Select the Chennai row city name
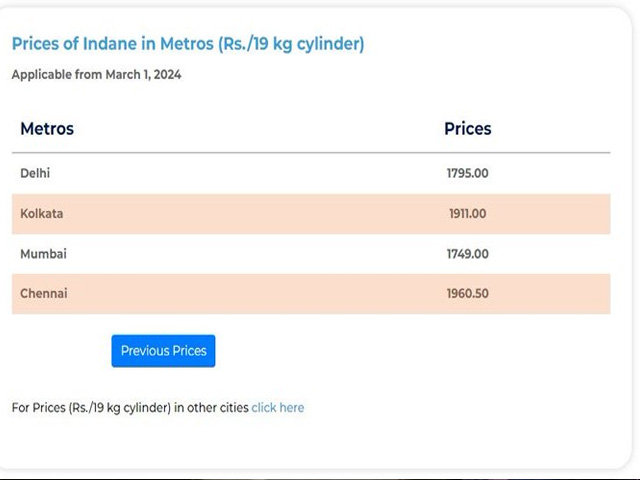 pyautogui.click(x=44, y=293)
